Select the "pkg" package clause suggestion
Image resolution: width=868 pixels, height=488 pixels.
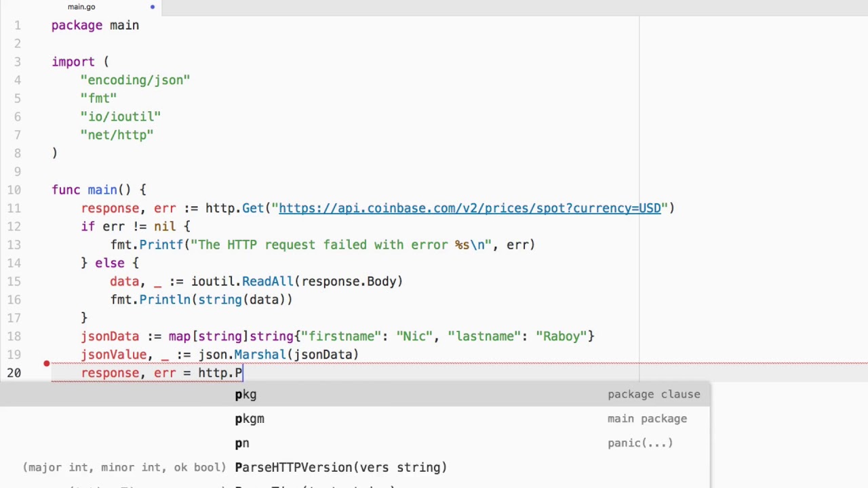(245, 394)
